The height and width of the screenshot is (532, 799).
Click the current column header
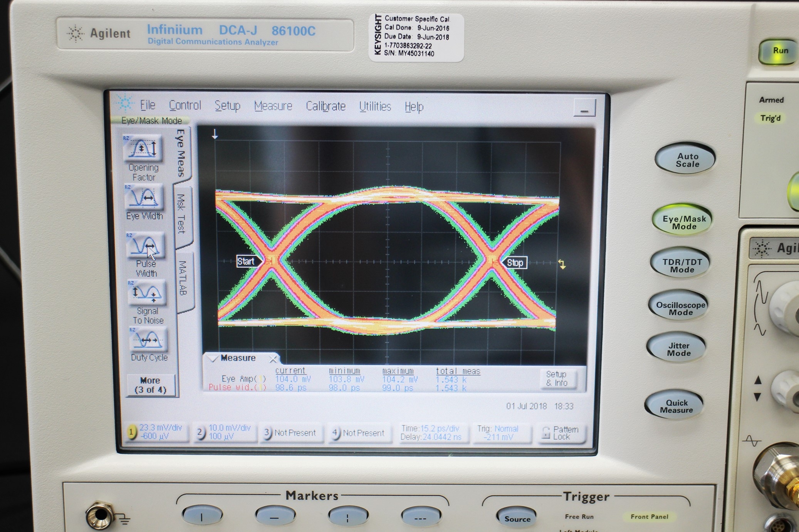pyautogui.click(x=290, y=370)
